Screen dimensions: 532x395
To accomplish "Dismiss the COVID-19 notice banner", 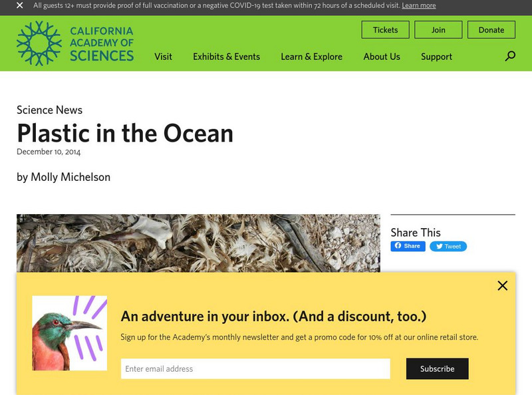I will tap(20, 5).
